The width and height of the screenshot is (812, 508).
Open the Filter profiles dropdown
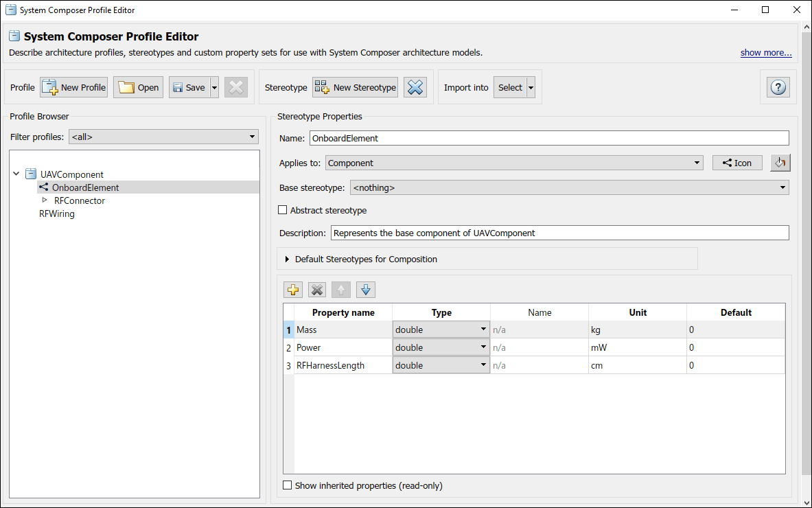click(x=163, y=137)
